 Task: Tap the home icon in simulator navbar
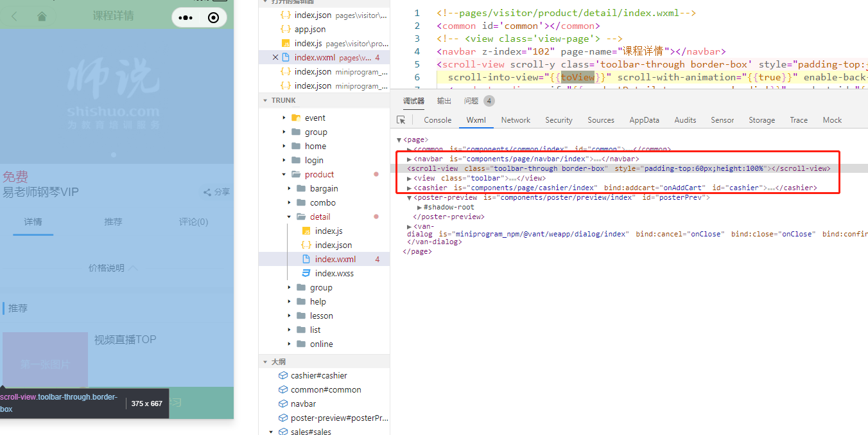(x=42, y=17)
